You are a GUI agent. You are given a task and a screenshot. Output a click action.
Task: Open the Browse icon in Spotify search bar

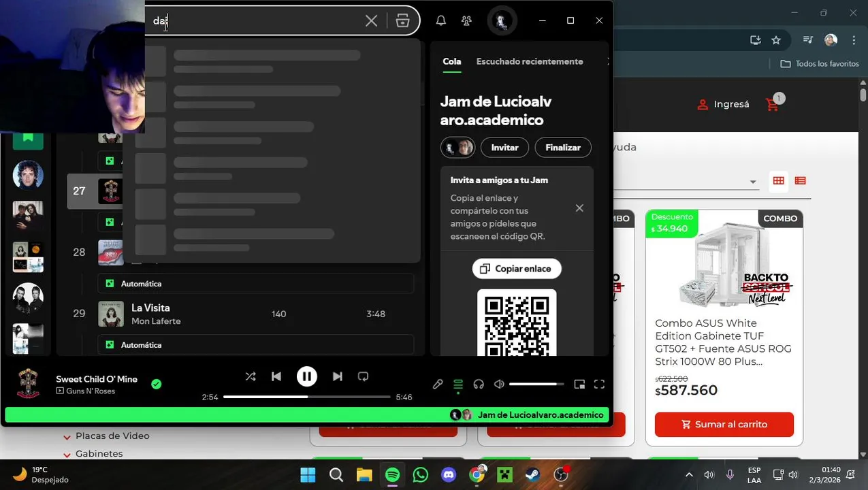[x=402, y=21]
